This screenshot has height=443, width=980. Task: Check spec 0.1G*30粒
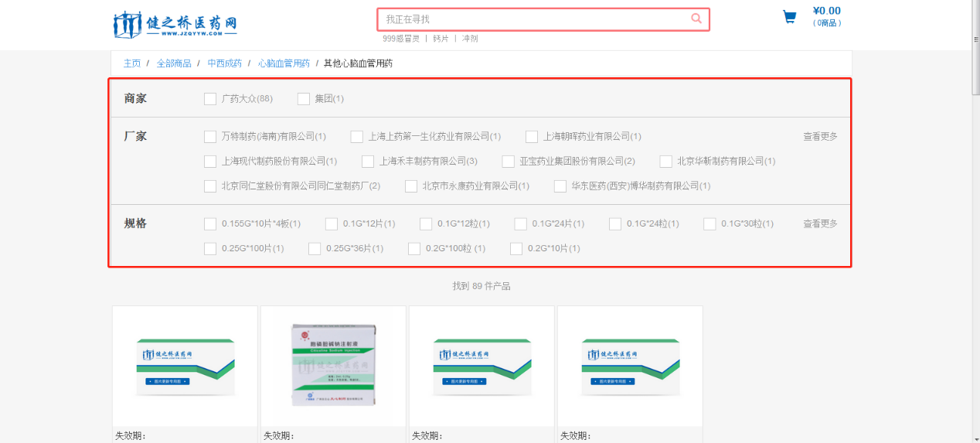pyautogui.click(x=709, y=224)
